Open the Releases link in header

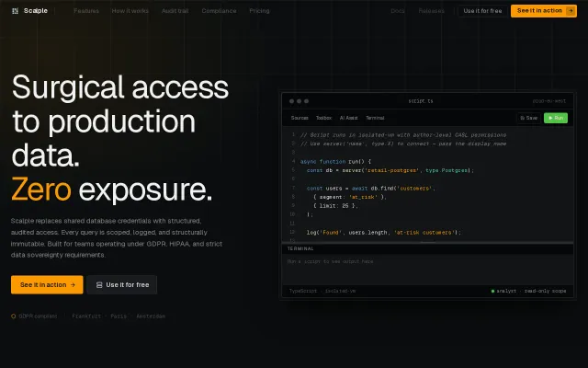(431, 11)
